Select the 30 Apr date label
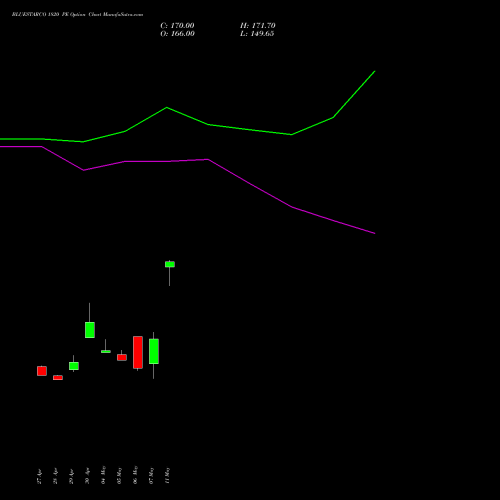Screen dimensions: 500x500 point(87,477)
